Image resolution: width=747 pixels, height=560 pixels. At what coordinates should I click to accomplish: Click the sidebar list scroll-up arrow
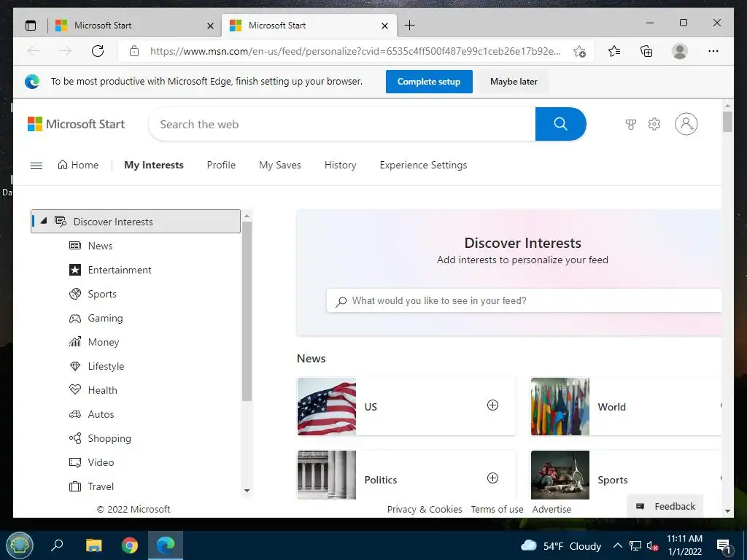247,216
